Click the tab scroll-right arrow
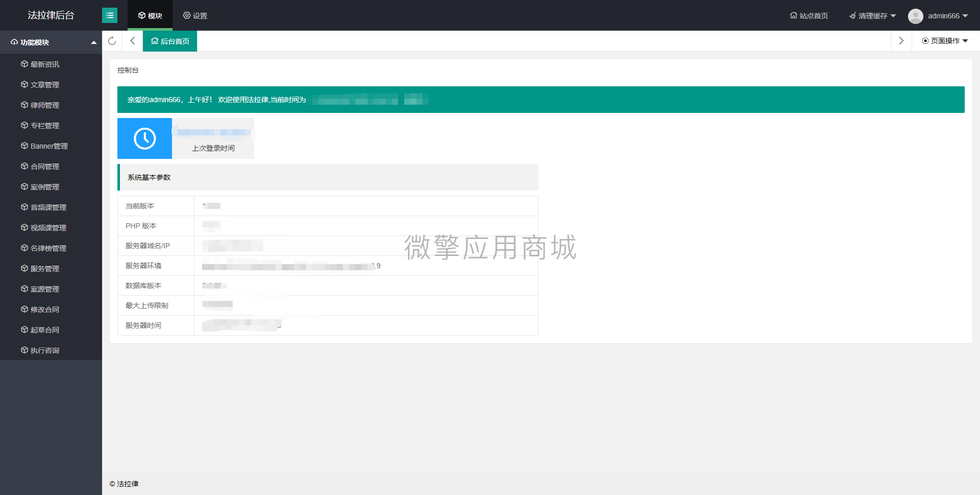 tap(901, 41)
